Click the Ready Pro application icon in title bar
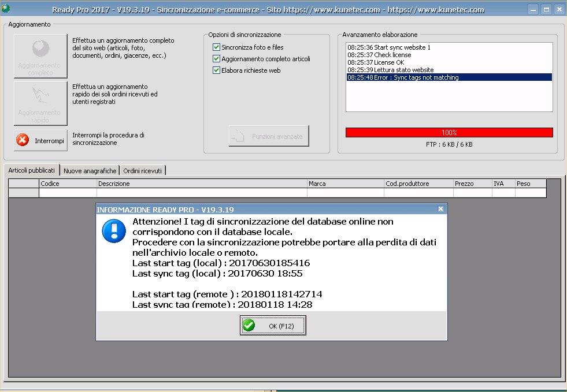This screenshot has height=392, width=567. pyautogui.click(x=5, y=8)
